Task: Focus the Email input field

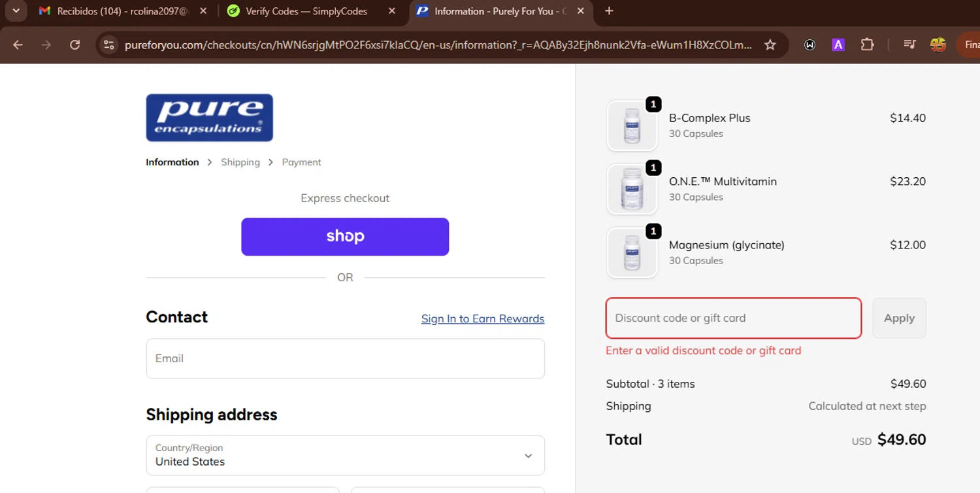Action: (346, 358)
